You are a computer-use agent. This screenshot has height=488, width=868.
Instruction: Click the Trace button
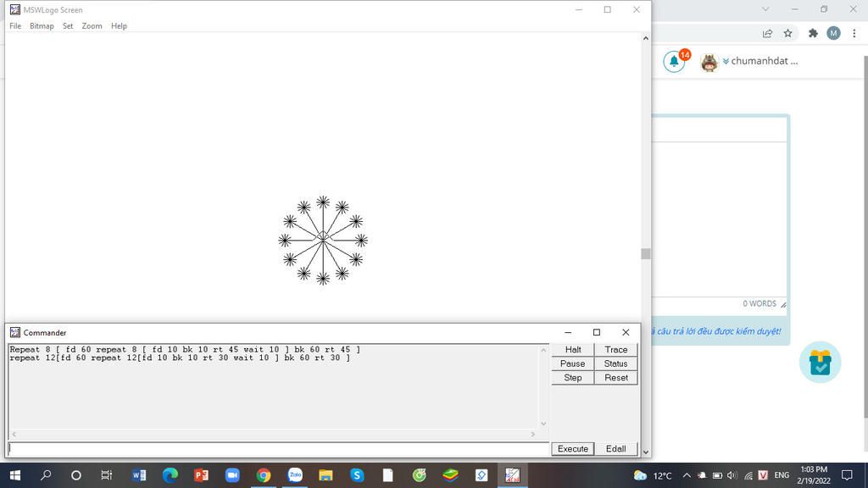(x=615, y=350)
